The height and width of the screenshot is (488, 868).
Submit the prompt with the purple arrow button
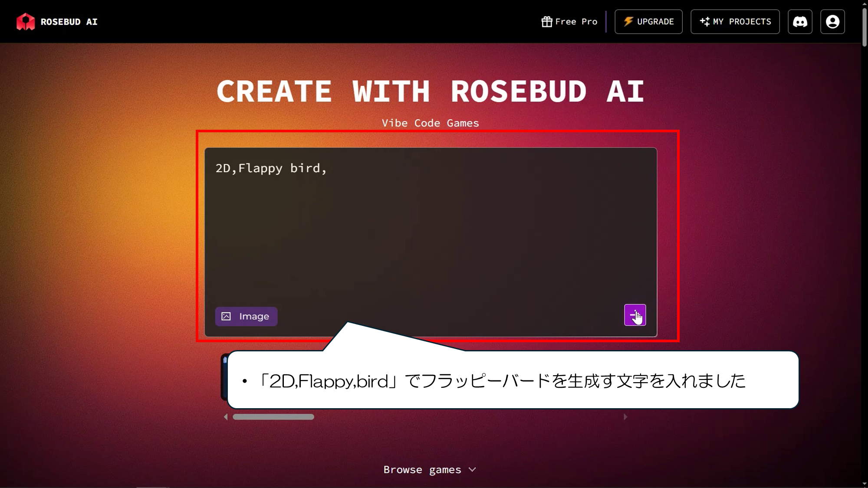[x=635, y=315]
